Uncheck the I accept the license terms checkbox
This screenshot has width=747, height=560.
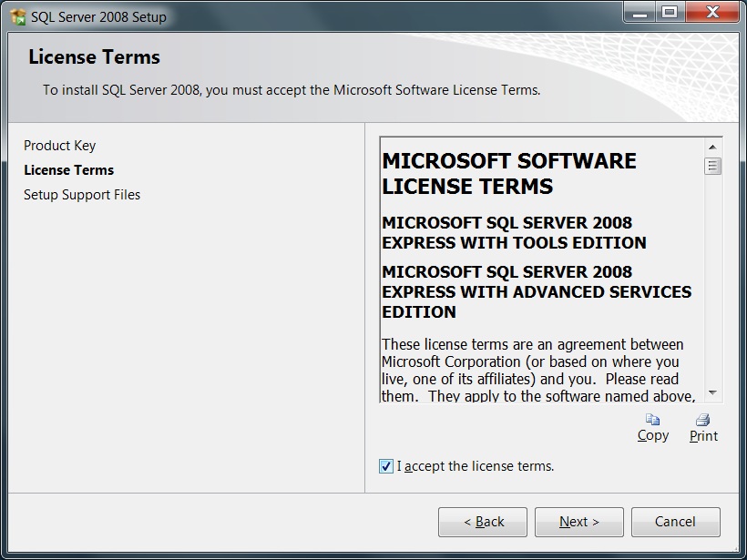click(386, 466)
